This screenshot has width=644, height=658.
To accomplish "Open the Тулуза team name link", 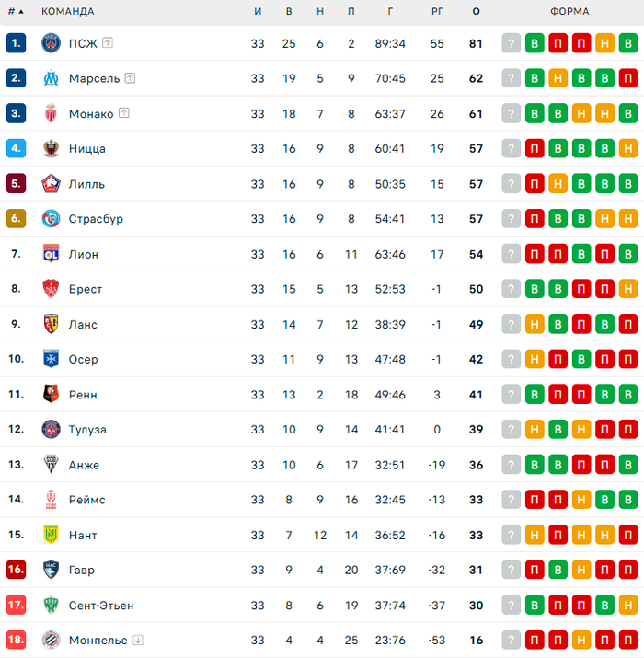I will (87, 430).
